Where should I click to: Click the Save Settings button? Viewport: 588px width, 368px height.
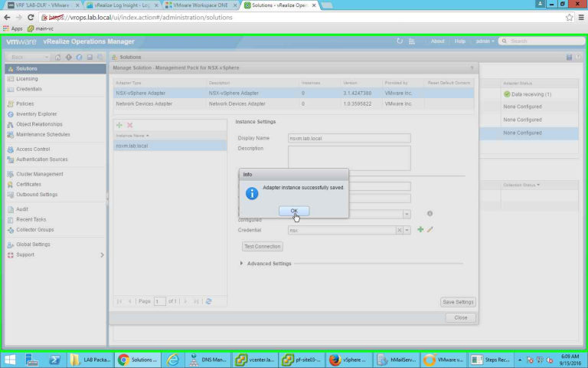pyautogui.click(x=458, y=302)
